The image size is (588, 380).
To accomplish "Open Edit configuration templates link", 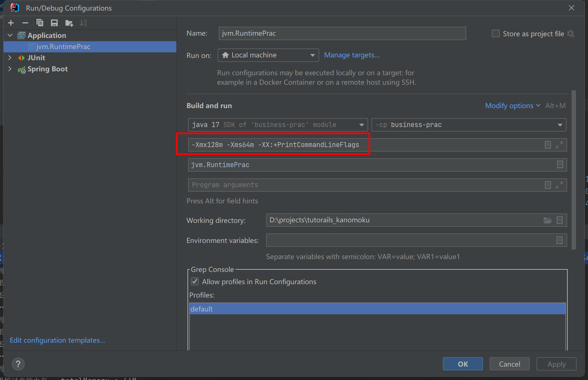I will click(57, 340).
